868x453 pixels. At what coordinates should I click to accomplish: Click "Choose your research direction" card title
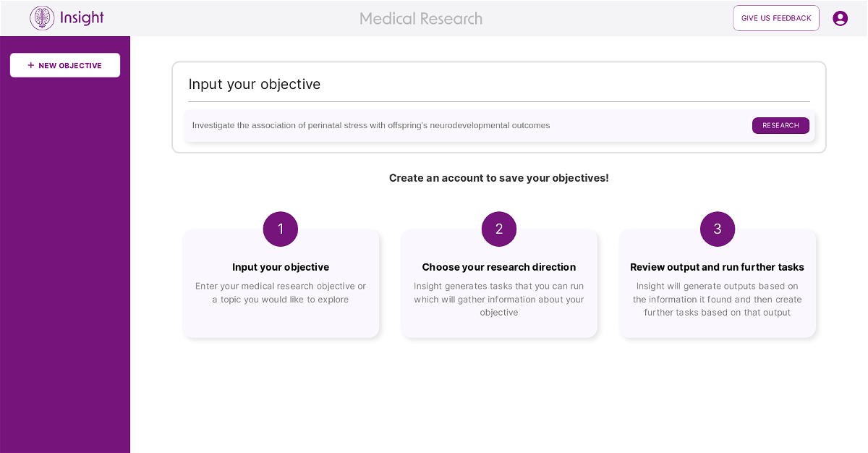[x=499, y=267]
